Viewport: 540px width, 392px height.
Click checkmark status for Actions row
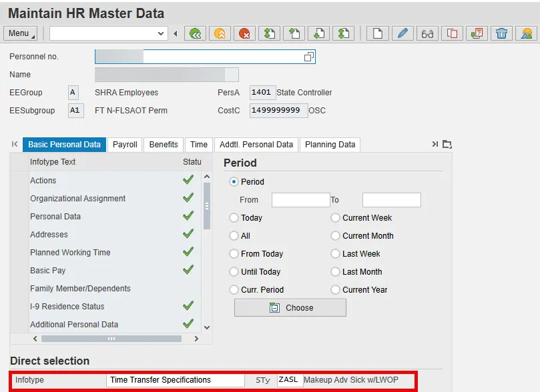tap(188, 180)
